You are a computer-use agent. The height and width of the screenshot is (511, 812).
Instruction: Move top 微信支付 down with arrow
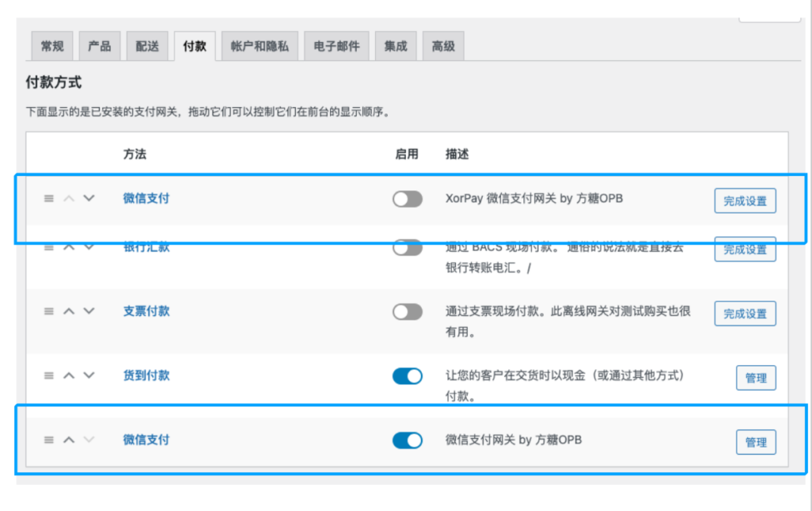point(88,198)
